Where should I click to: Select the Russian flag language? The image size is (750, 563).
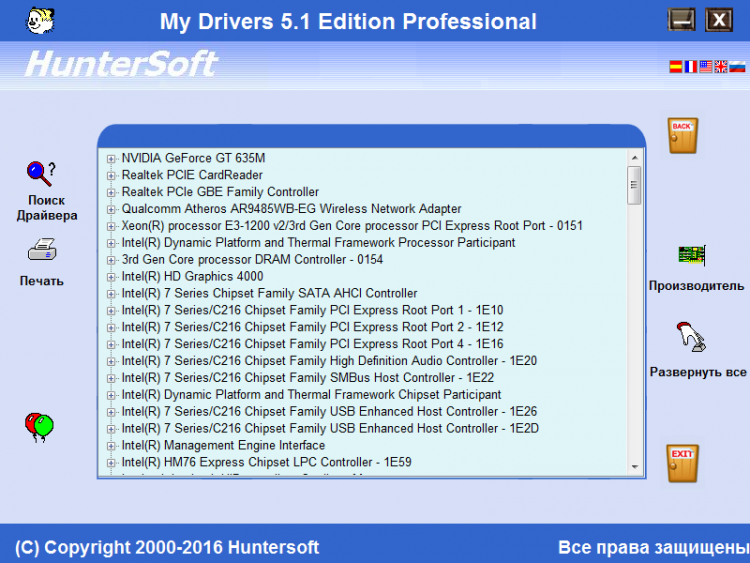tap(737, 66)
